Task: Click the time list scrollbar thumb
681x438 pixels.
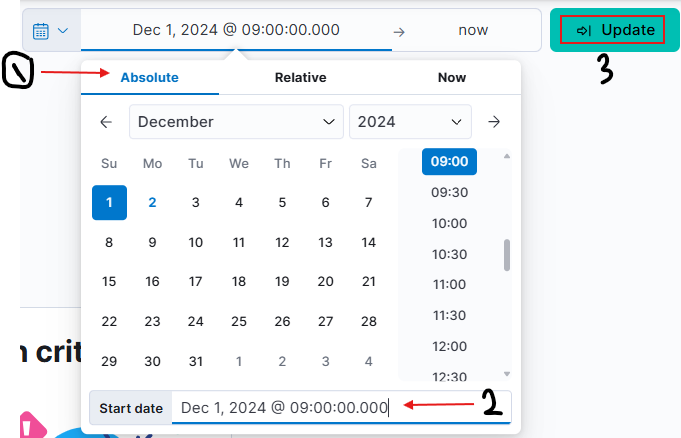Action: click(506, 255)
